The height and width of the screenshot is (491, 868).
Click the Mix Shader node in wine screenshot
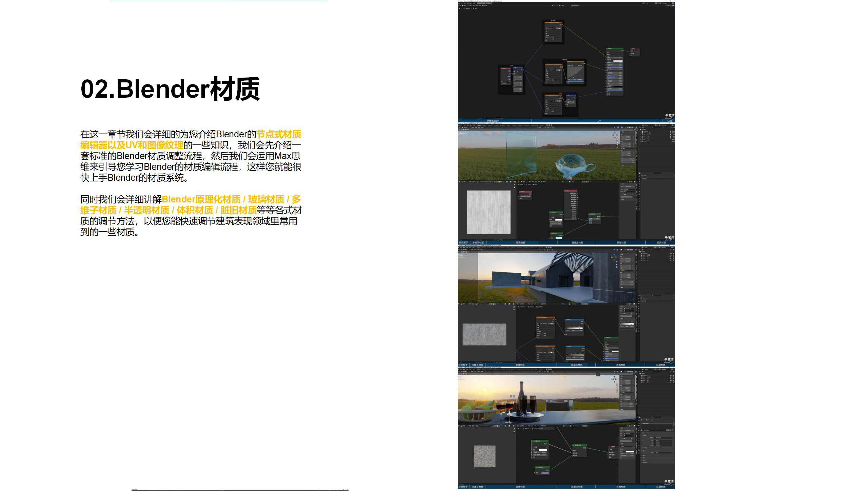click(x=580, y=450)
